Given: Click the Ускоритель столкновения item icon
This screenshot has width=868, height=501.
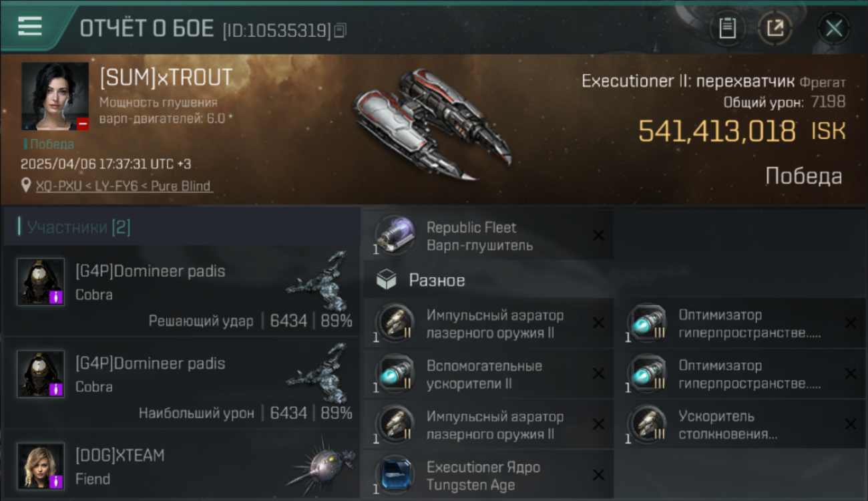Looking at the screenshot, I should coord(646,425).
